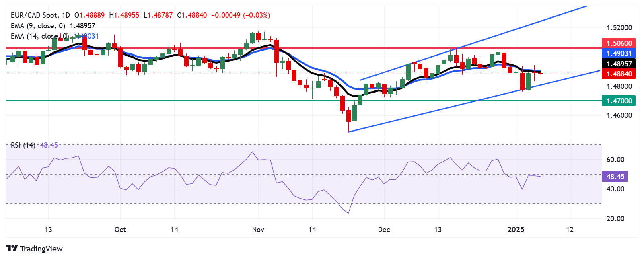Click the EMA 14 indicator legend
Screen dimensions: 644x259
point(38,36)
